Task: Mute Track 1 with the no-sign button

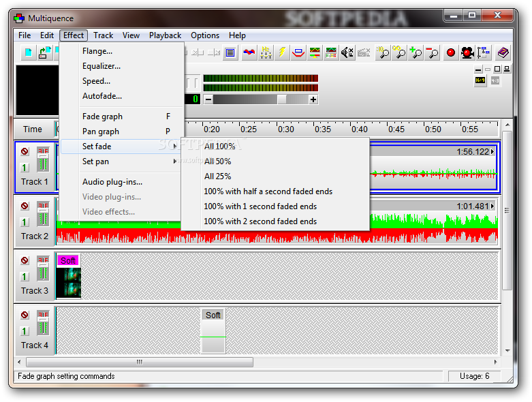Action: click(x=25, y=151)
